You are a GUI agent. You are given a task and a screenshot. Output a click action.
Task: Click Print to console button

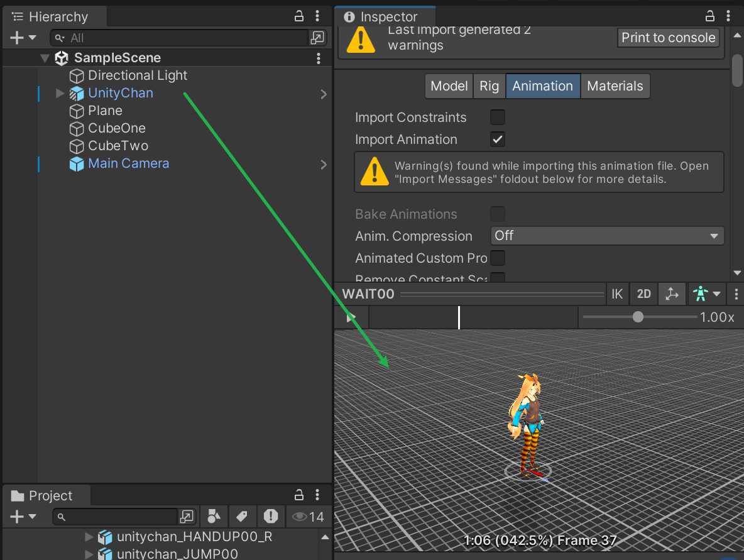[668, 38]
